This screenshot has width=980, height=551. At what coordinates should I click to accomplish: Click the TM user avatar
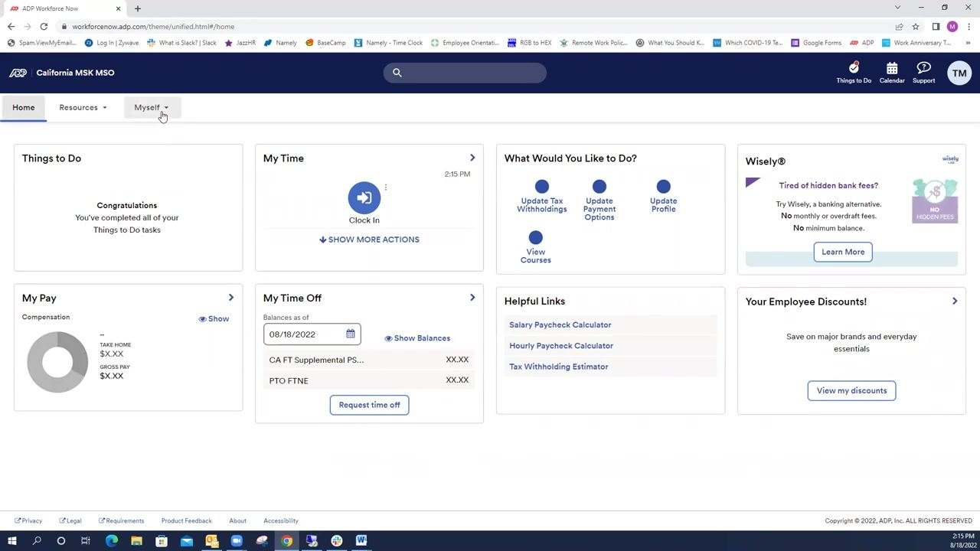coord(959,73)
